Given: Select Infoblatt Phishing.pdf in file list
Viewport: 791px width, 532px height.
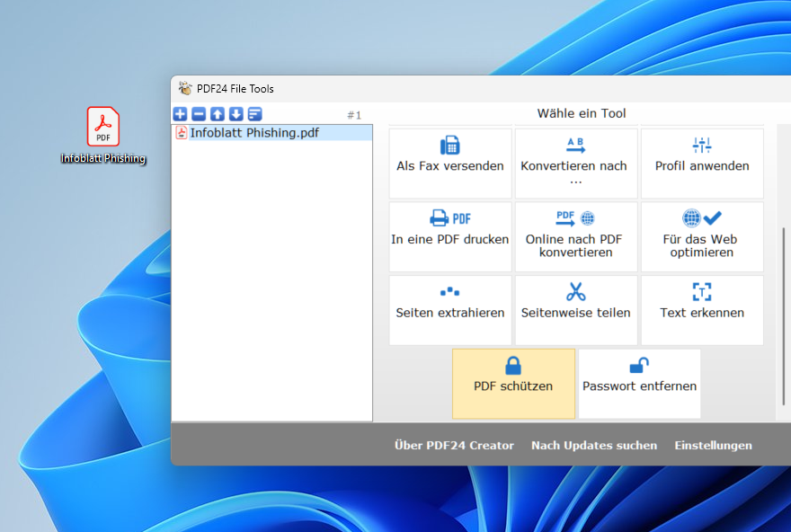Looking at the screenshot, I should (x=272, y=133).
